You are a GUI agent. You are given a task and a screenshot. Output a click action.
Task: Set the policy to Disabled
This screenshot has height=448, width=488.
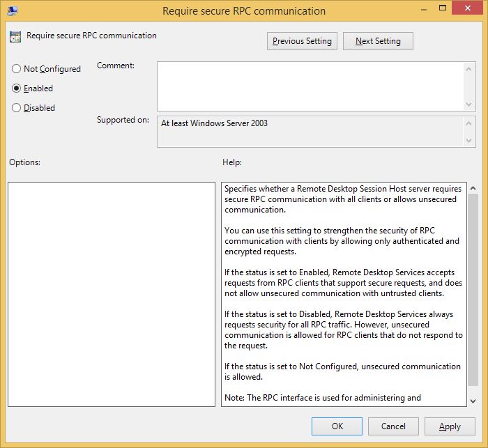pyautogui.click(x=17, y=108)
